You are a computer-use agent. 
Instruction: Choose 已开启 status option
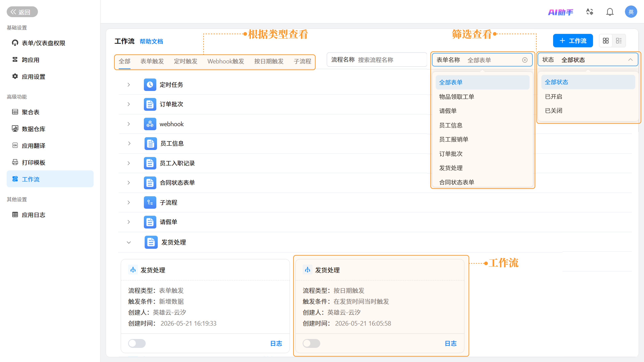pos(588,96)
